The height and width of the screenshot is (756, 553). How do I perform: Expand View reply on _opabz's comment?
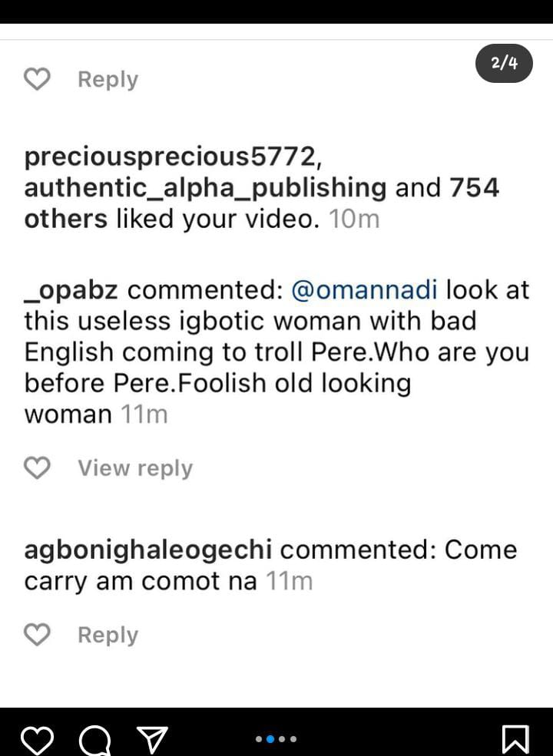tap(134, 467)
